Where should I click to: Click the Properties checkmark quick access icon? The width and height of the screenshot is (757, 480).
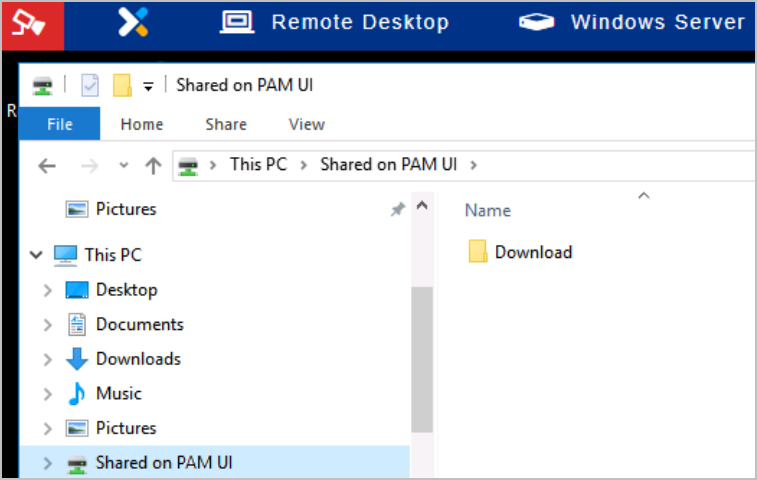(90, 85)
